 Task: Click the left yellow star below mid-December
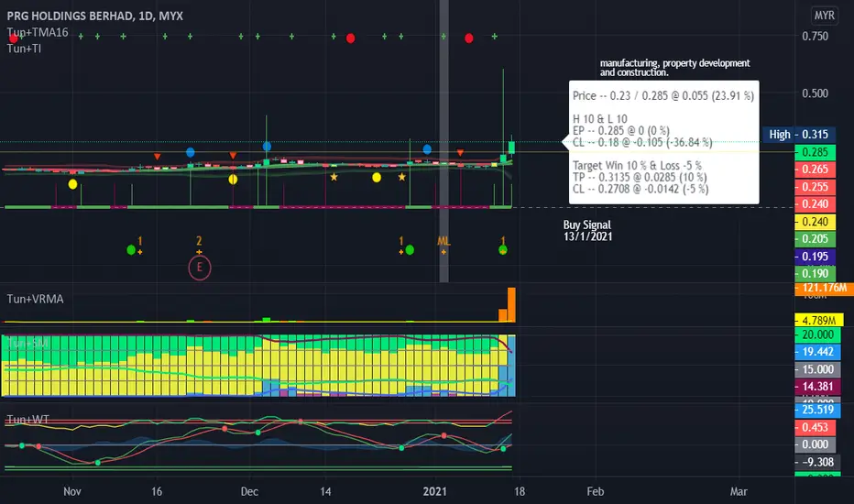tap(334, 177)
